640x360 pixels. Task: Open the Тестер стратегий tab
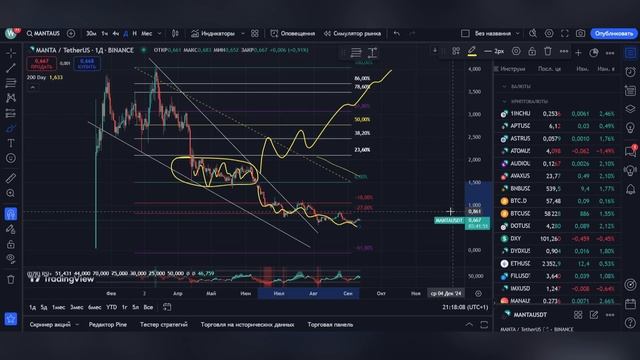[164, 324]
